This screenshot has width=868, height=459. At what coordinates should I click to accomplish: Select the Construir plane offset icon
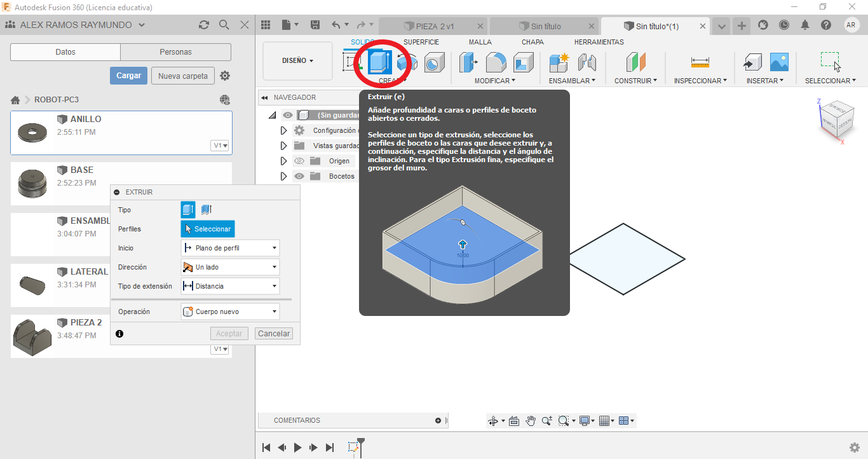pyautogui.click(x=635, y=62)
